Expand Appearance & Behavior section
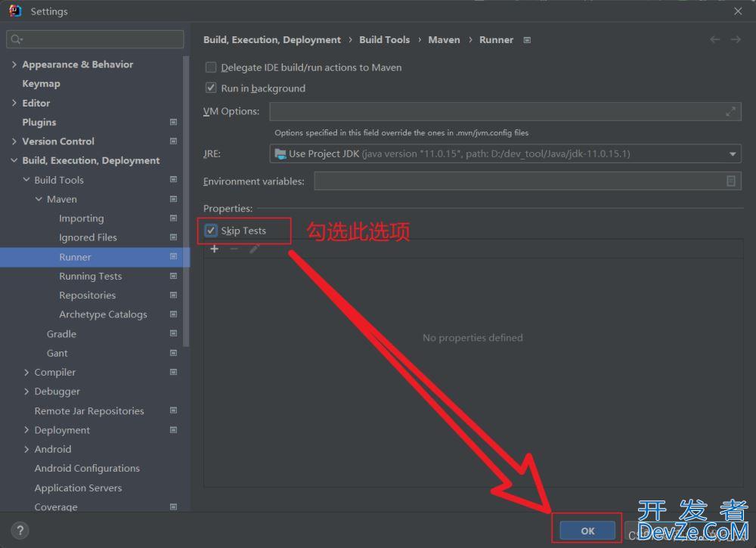Screen dimensions: 756x548 [14, 64]
